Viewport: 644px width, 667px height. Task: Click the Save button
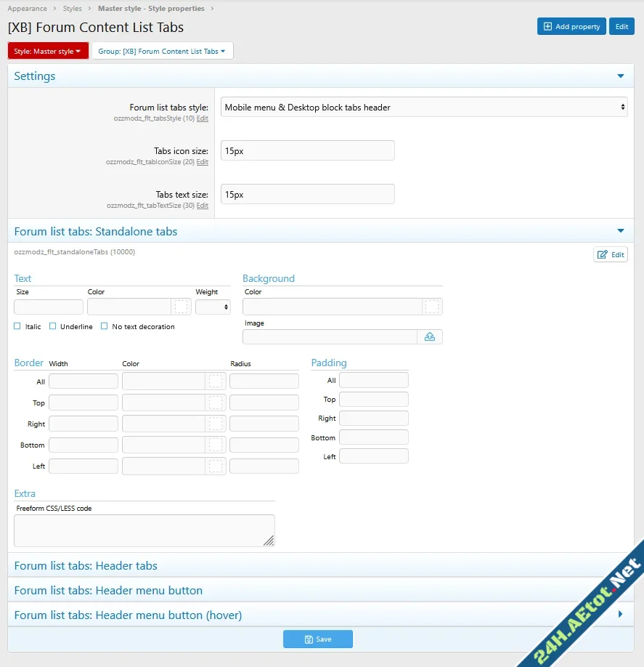(317, 639)
